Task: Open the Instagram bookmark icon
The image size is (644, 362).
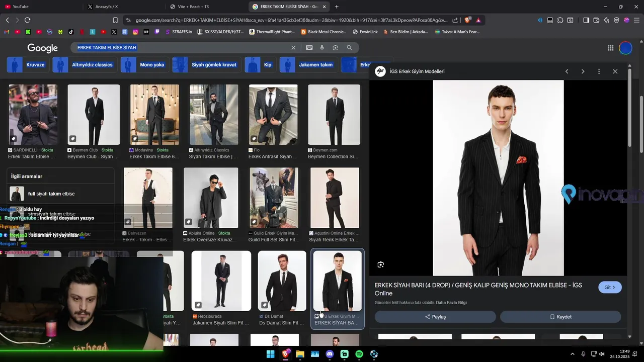Action: click(135, 32)
